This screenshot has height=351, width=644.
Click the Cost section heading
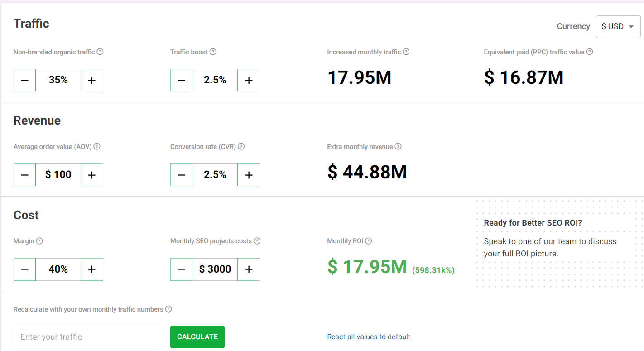[26, 215]
